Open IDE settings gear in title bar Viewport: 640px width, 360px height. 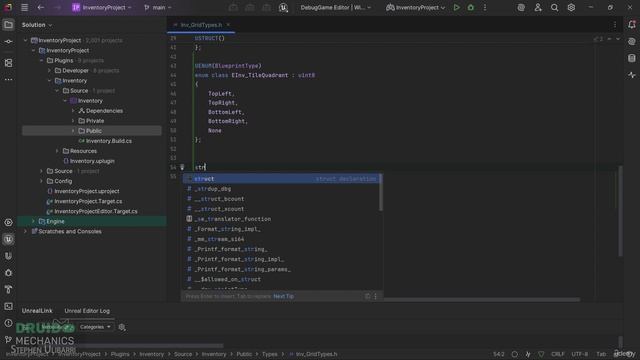(571, 7)
